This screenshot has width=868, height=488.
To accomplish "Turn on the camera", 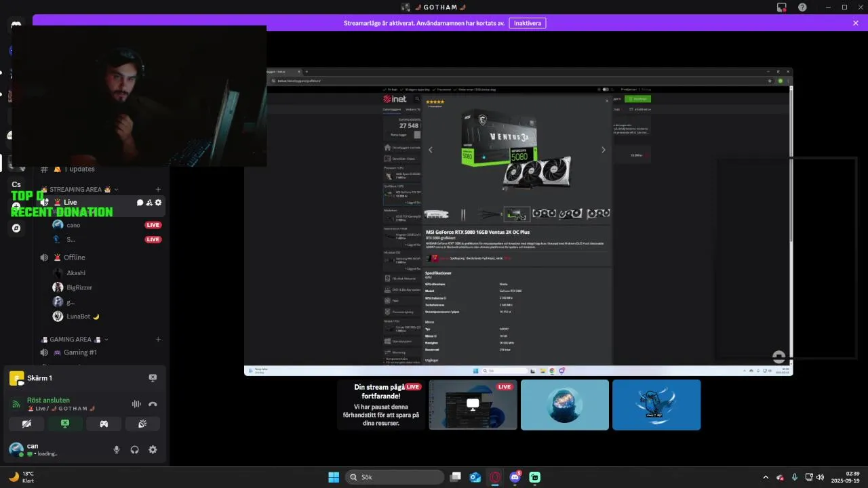I will pos(26,424).
